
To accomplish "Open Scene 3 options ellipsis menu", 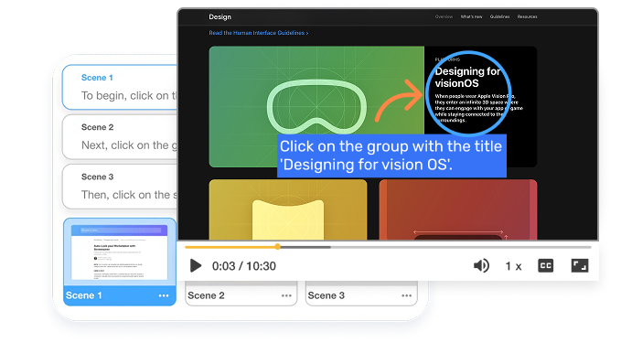I will (x=406, y=296).
